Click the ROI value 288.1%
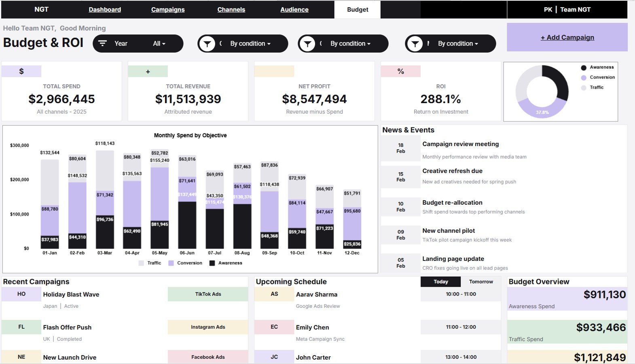 point(440,99)
